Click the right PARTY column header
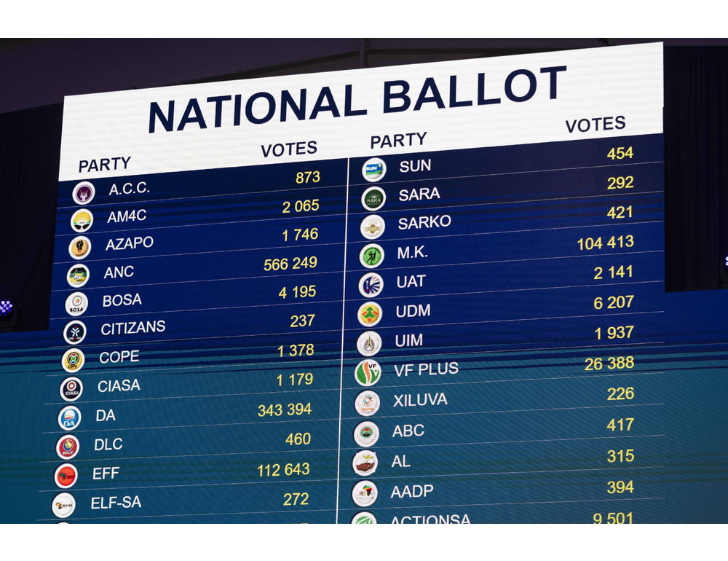The width and height of the screenshot is (728, 561). point(398,141)
